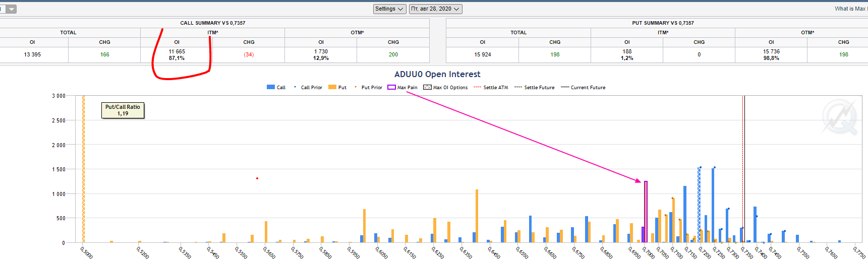The width and height of the screenshot is (868, 265).
Task: Toggle the Settle Future legend entry
Action: 534,87
